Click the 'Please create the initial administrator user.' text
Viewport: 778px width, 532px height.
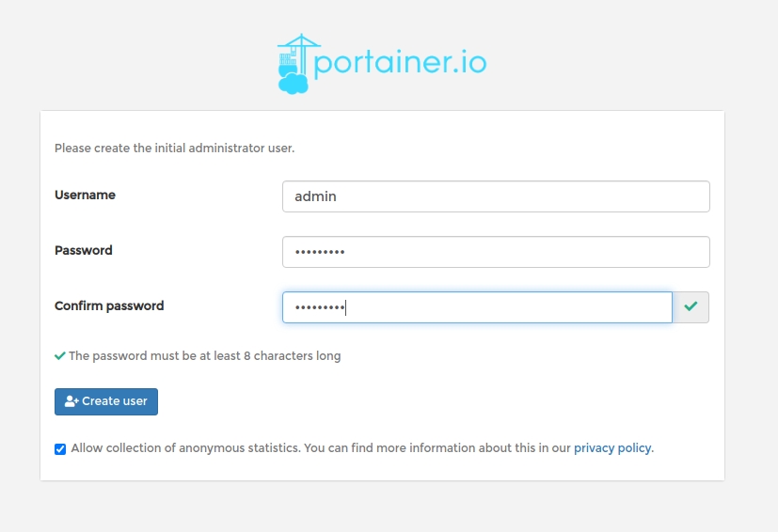[175, 149]
